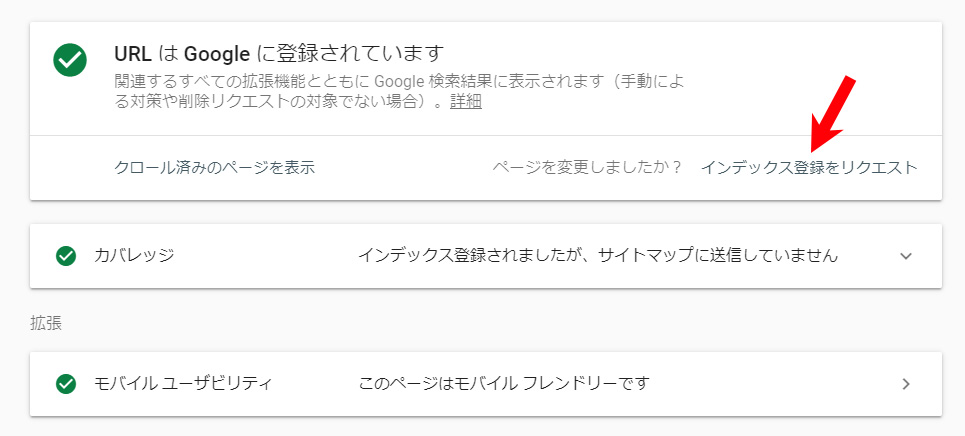Click the large green checkmark beside the URL status
This screenshot has width=965, height=436.
[x=70, y=60]
